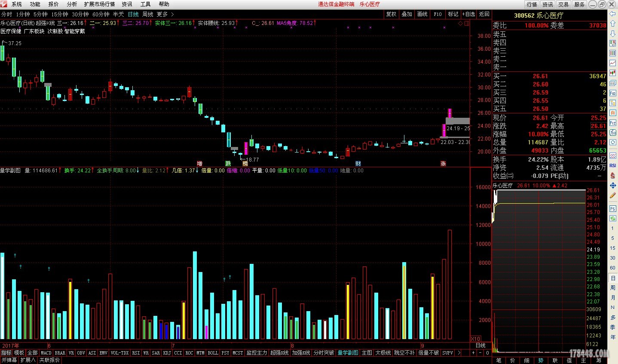Viewport: 618px width, 364px height.
Task: Open the quote list grid icon
Action: tap(612, 53)
